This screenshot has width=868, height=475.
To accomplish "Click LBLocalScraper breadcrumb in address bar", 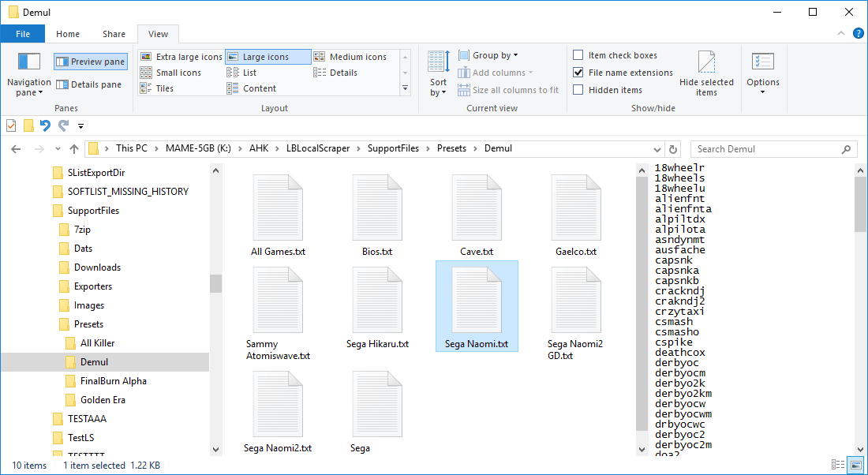I will click(318, 148).
